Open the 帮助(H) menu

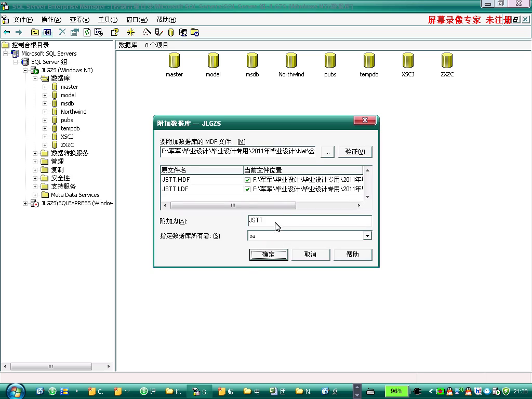pos(166,20)
